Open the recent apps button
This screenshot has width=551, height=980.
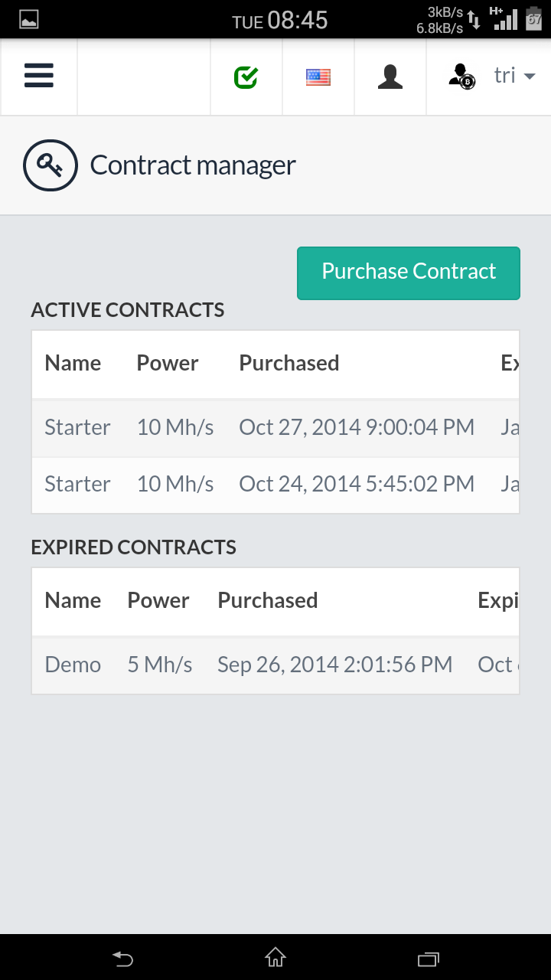point(429,958)
